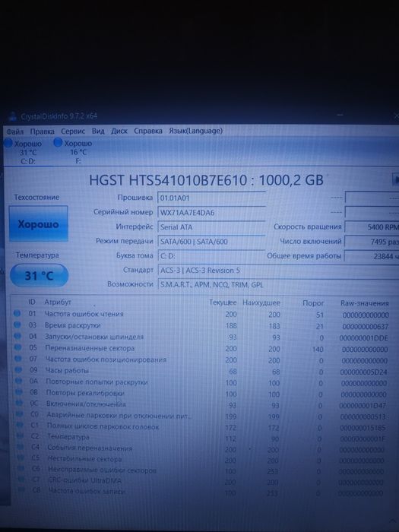Click the status dot for attribute C1
This screenshot has width=399, height=532.
tap(21, 425)
